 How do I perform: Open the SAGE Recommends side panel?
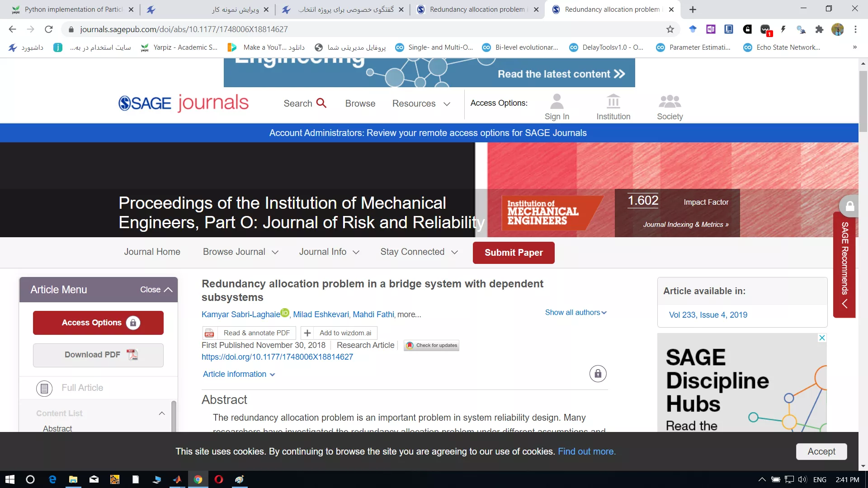pos(844,265)
